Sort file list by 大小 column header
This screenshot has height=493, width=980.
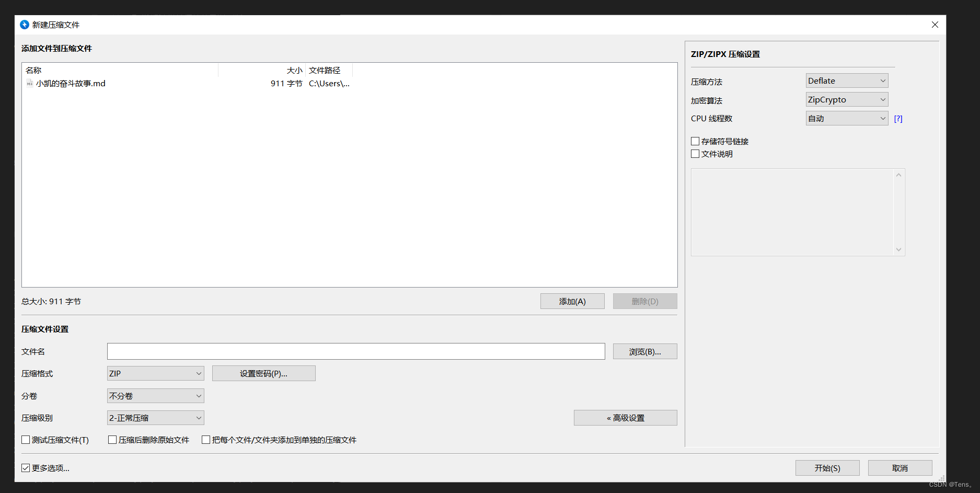(262, 70)
